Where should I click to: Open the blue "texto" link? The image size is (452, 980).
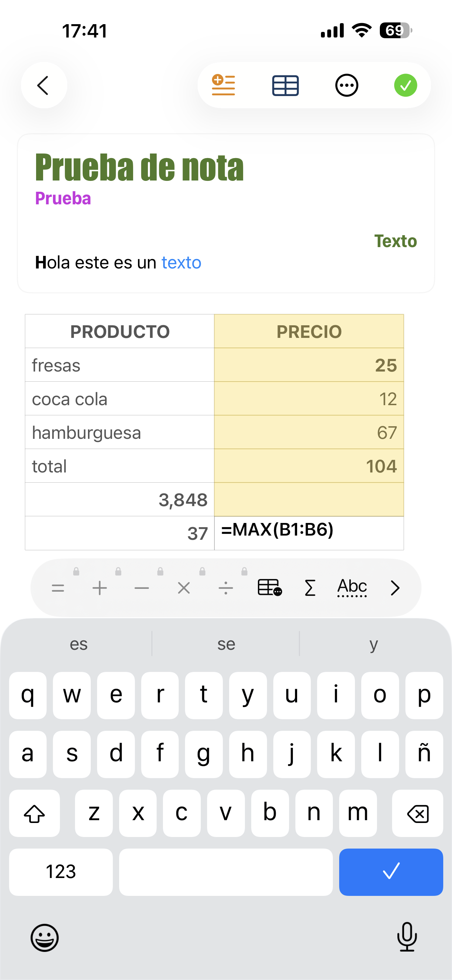[x=181, y=263]
